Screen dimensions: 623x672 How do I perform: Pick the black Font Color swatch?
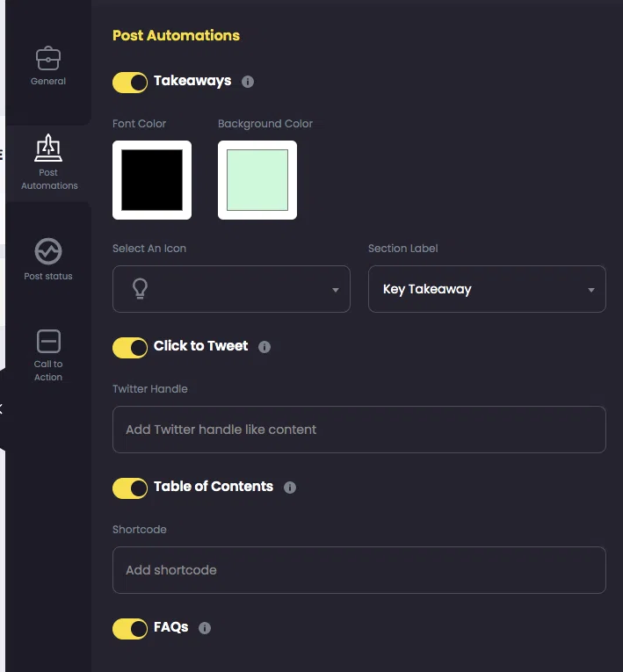coord(152,180)
